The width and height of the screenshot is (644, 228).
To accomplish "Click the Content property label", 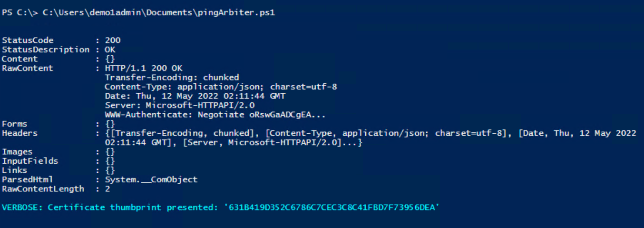I will [20, 59].
